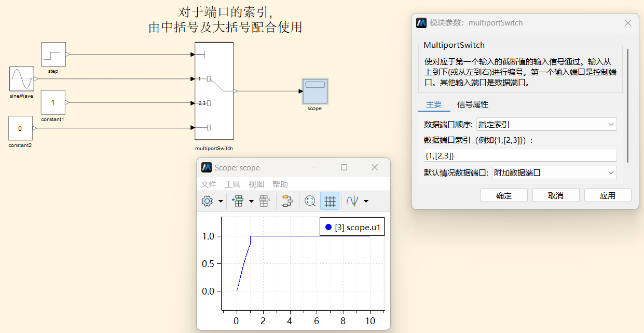The height and width of the screenshot is (333, 644).
Task: Toggle the grid display button in scope
Action: (x=330, y=201)
